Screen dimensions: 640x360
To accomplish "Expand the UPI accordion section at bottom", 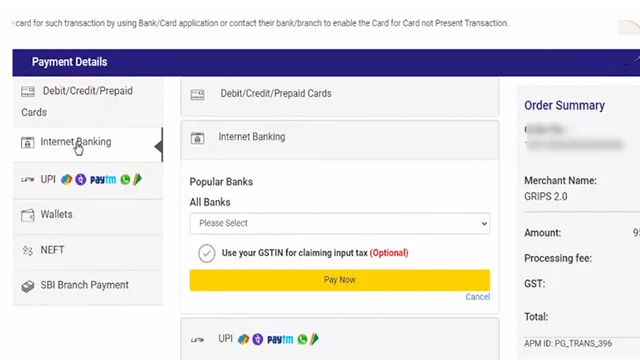I will coord(340,339).
